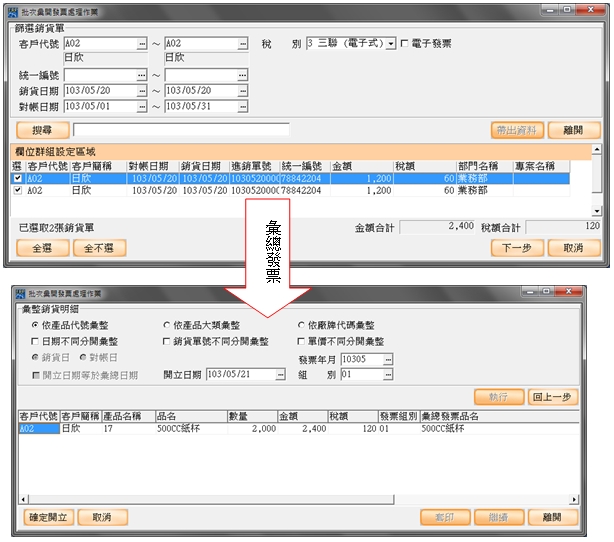Open date picker for starting 銷貨日期
The image size is (614, 542).
click(141, 91)
